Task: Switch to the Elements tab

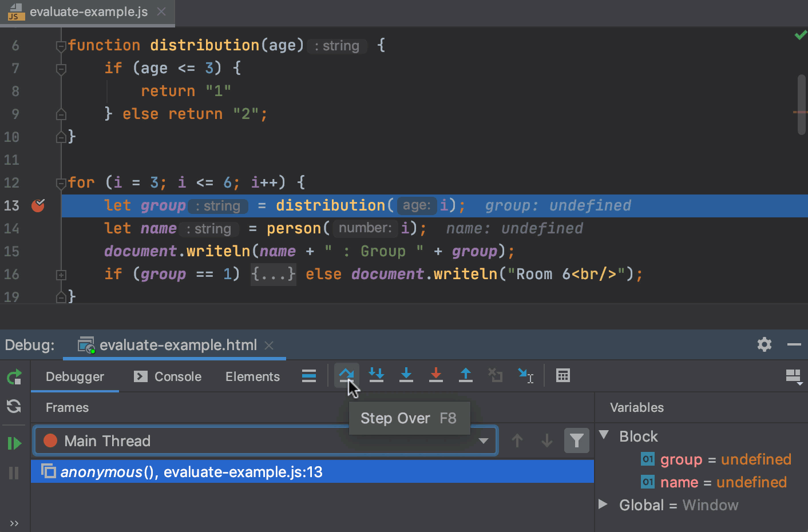Action: 252,376
